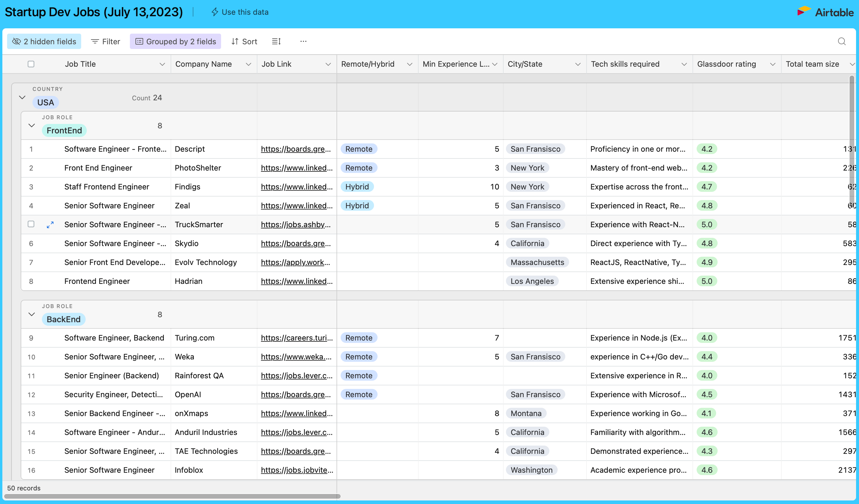Screen dimensions: 859x504
Task: Open City/State column dropdown
Action: point(578,64)
